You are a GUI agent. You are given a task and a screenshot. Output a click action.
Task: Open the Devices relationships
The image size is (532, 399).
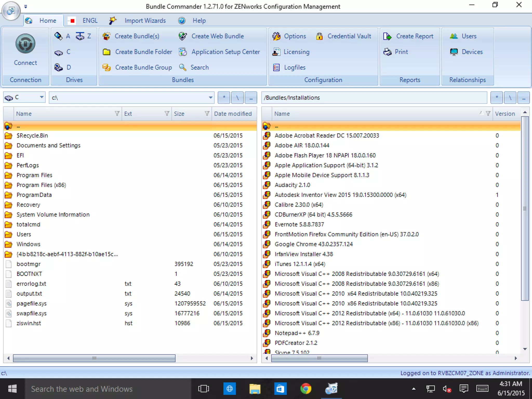click(x=472, y=52)
